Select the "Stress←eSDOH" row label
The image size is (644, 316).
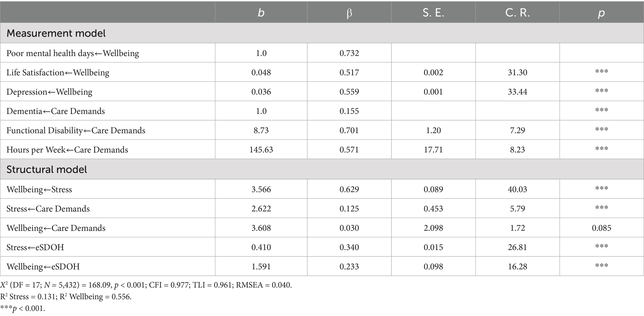point(35,247)
